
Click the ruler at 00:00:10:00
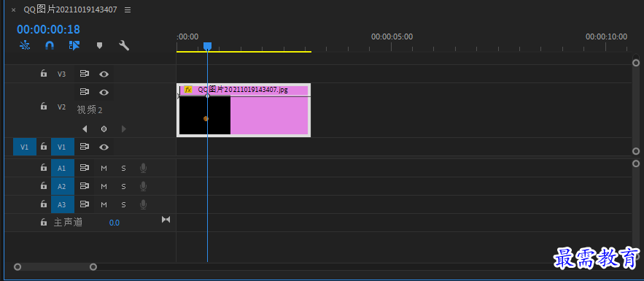pos(606,36)
